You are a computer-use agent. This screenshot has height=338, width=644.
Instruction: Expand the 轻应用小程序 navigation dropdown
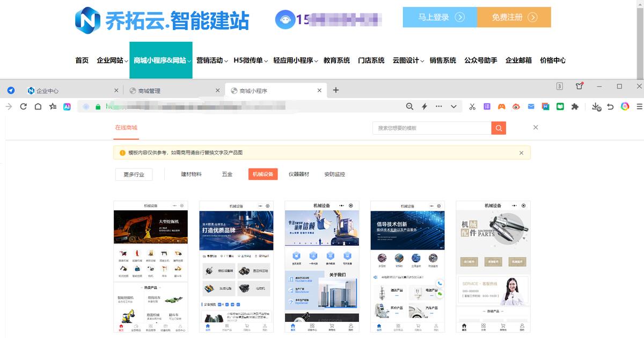[x=296, y=61]
